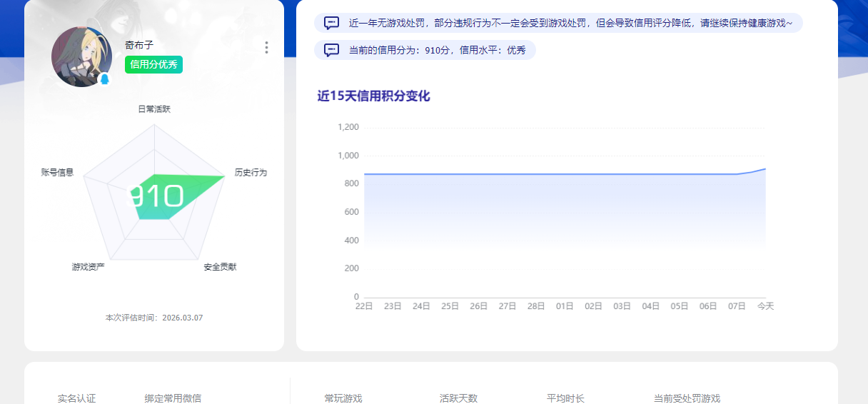Click the 1,000 y-axis value
Viewport: 868px width, 404px height.
click(x=348, y=156)
